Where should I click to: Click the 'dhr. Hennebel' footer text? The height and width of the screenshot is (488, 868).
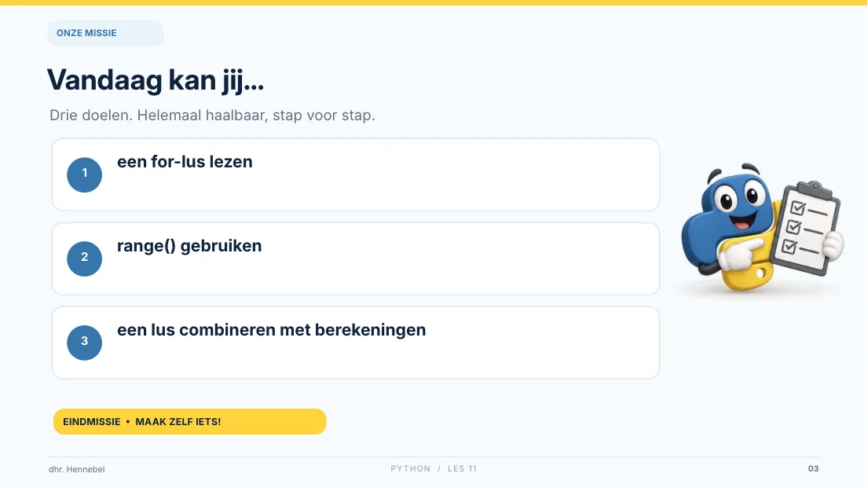click(x=77, y=469)
